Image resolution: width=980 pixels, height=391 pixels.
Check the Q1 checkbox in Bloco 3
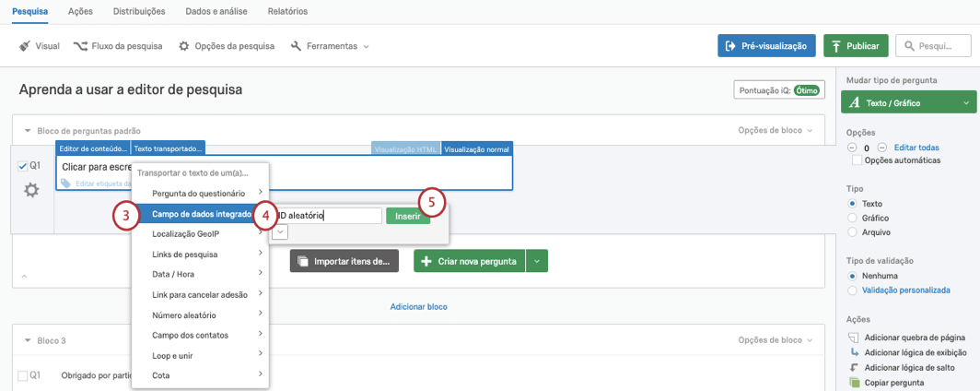click(x=22, y=375)
